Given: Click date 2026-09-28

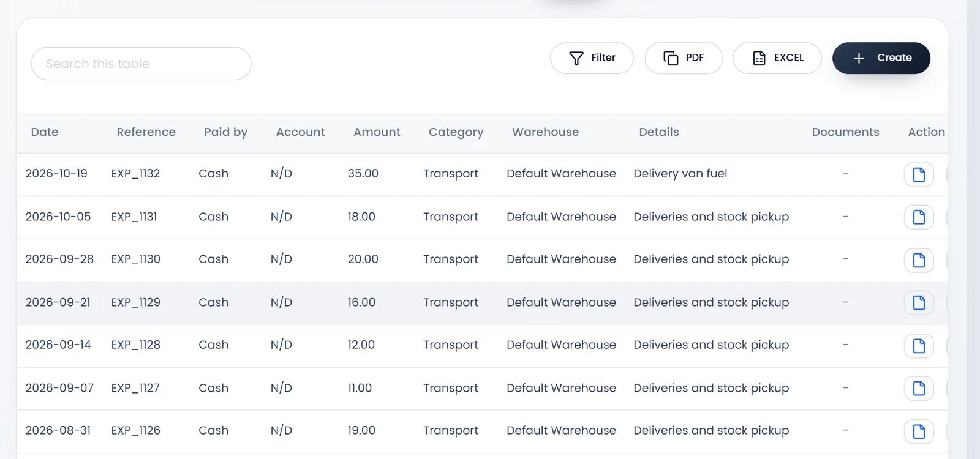Looking at the screenshot, I should pos(59,259).
